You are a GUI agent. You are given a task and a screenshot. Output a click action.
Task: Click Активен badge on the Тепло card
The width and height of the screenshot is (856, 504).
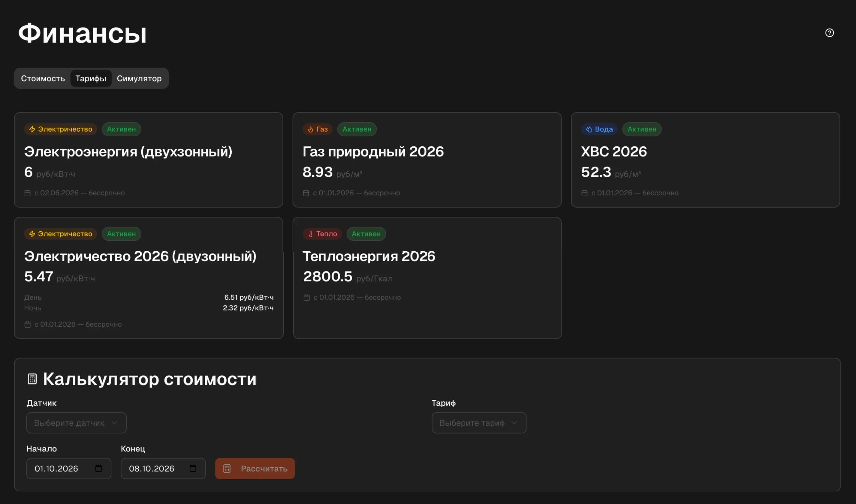point(366,234)
